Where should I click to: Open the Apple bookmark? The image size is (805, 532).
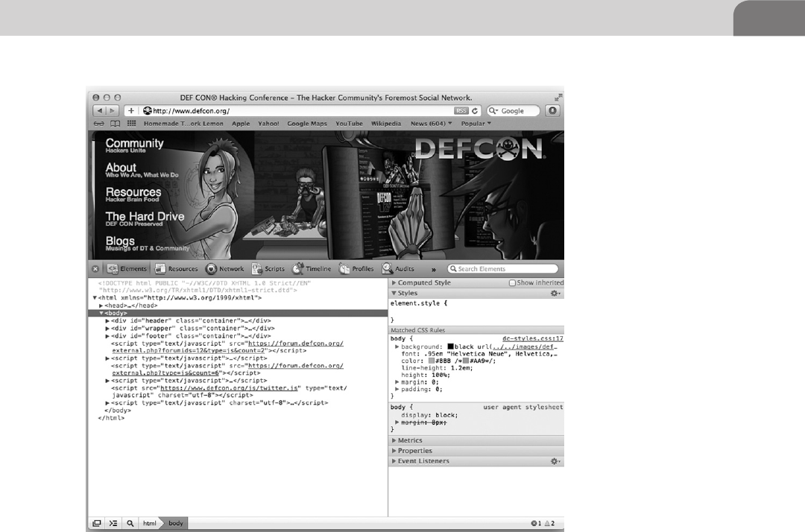[241, 124]
